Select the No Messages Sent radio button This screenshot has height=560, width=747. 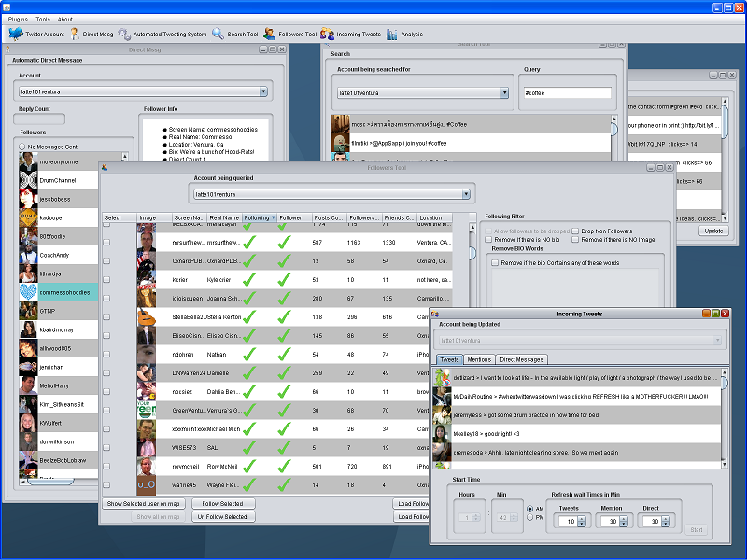[21, 147]
